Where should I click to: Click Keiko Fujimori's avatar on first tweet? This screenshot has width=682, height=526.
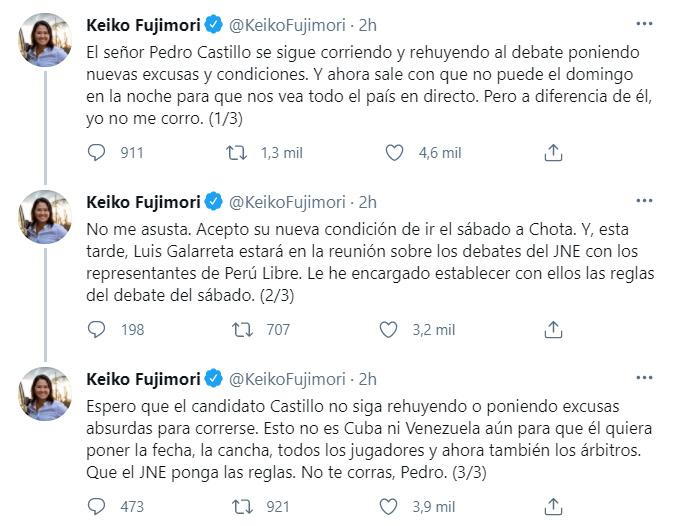pyautogui.click(x=45, y=39)
